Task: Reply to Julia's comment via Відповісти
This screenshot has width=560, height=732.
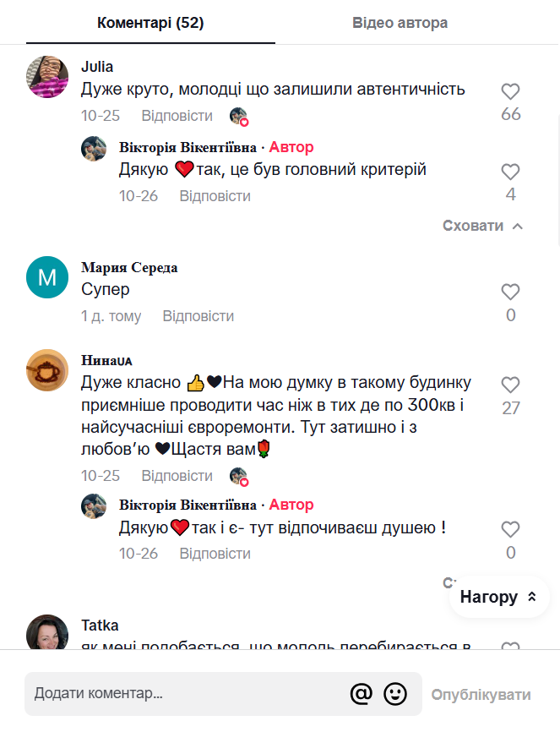Action: point(177,116)
